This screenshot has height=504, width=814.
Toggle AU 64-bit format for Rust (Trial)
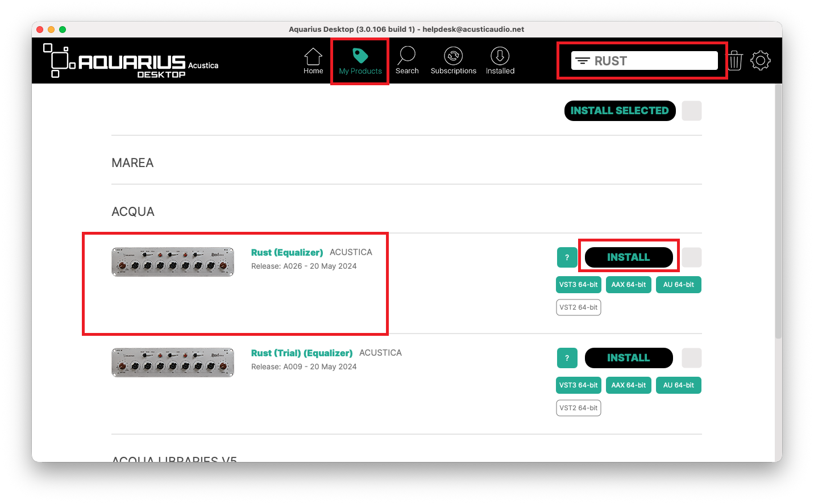[679, 385]
